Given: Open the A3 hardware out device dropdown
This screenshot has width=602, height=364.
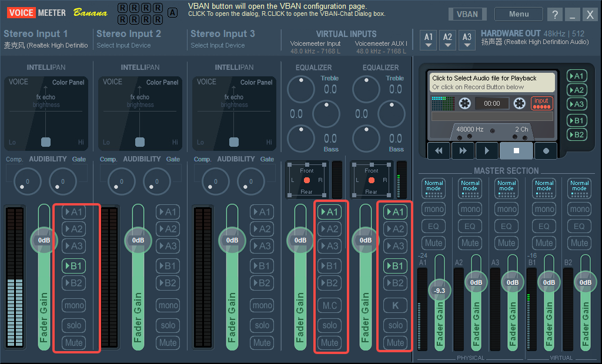Looking at the screenshot, I should tap(467, 40).
